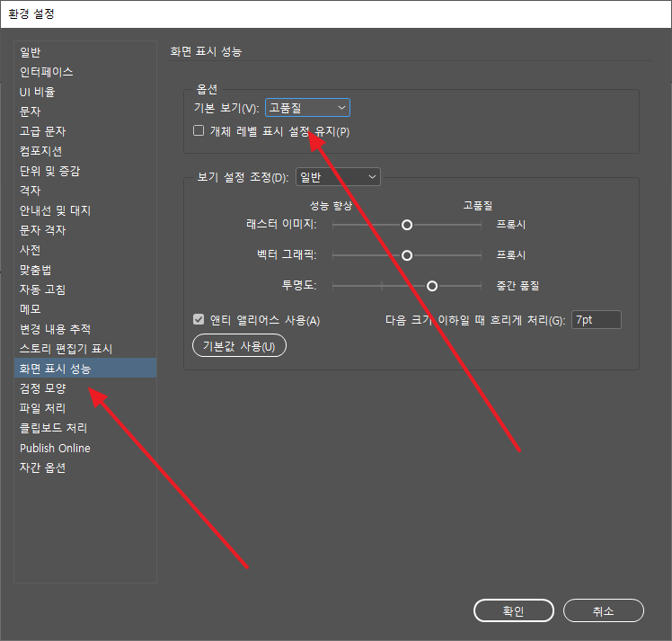Open the 보기 설정 조정 dropdown

click(338, 176)
